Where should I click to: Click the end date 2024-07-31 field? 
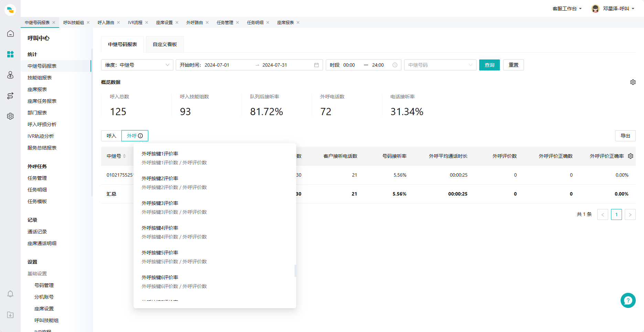[x=275, y=65]
